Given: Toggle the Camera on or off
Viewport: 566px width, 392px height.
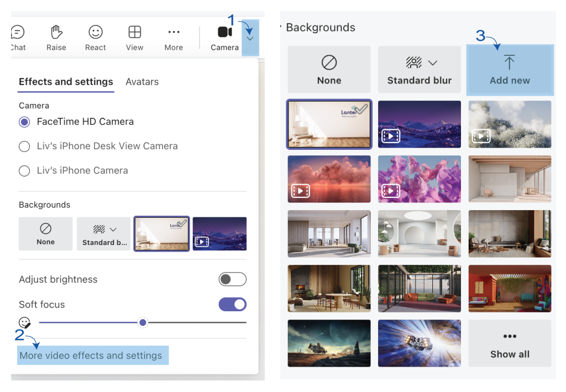Looking at the screenshot, I should click(x=224, y=38).
